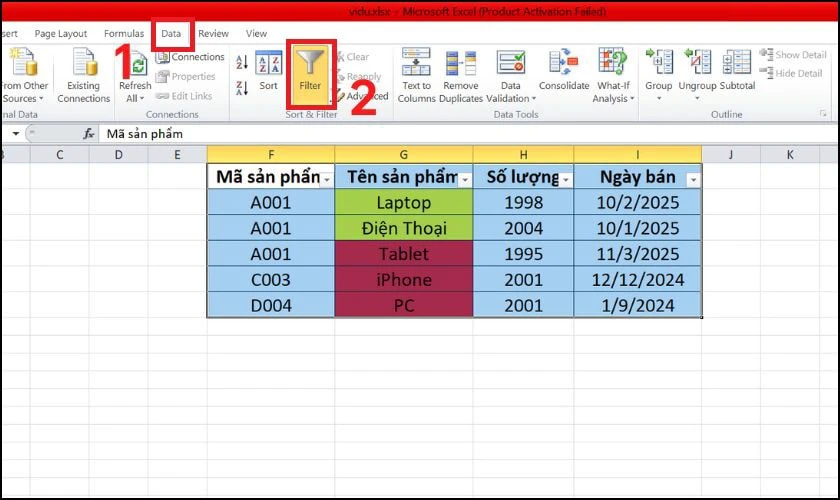Select cell with quantity 1998
The height and width of the screenshot is (500, 840).
523,203
